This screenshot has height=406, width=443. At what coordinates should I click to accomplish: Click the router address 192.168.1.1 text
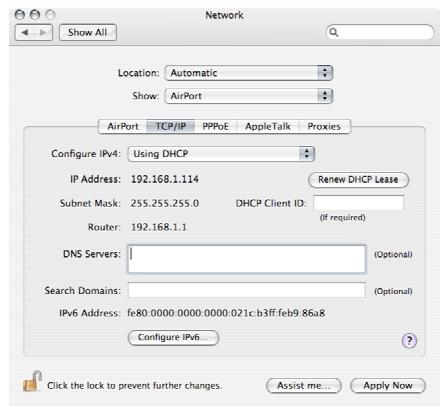[159, 227]
